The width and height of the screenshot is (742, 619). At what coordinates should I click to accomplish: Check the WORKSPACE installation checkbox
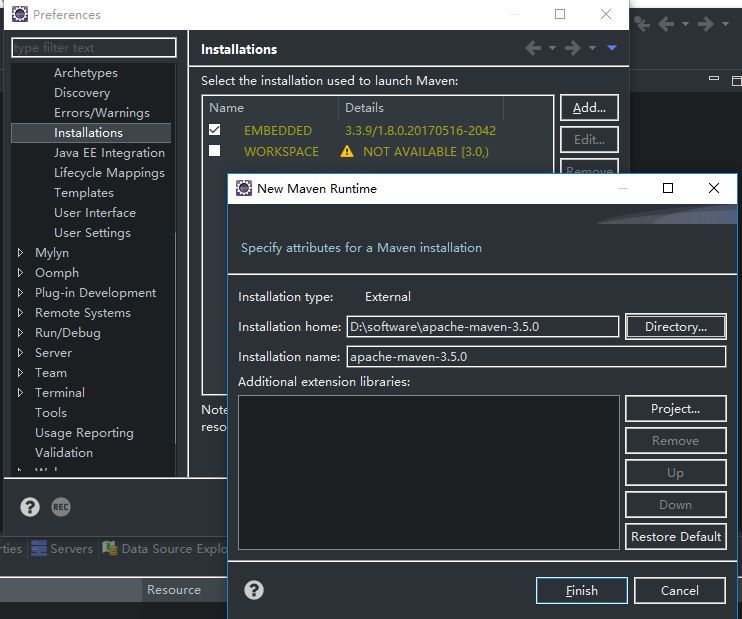[214, 150]
